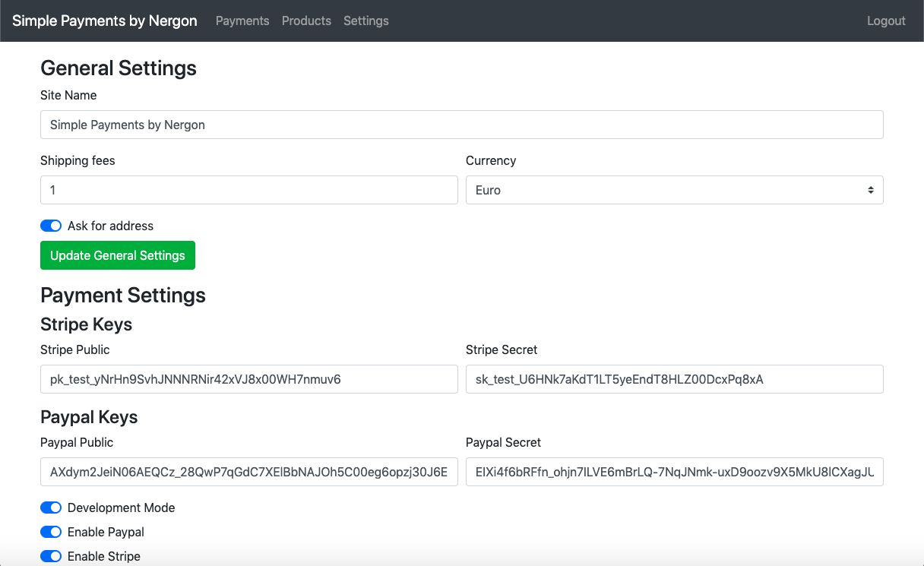Toggle the Enable Stripe switch
The width and height of the screenshot is (924, 566).
coord(51,556)
